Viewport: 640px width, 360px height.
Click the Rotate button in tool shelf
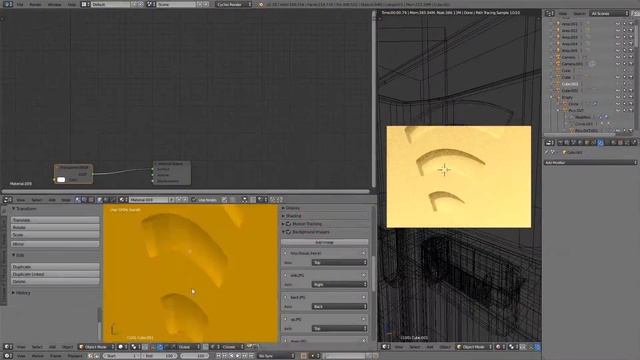[x=55, y=227]
